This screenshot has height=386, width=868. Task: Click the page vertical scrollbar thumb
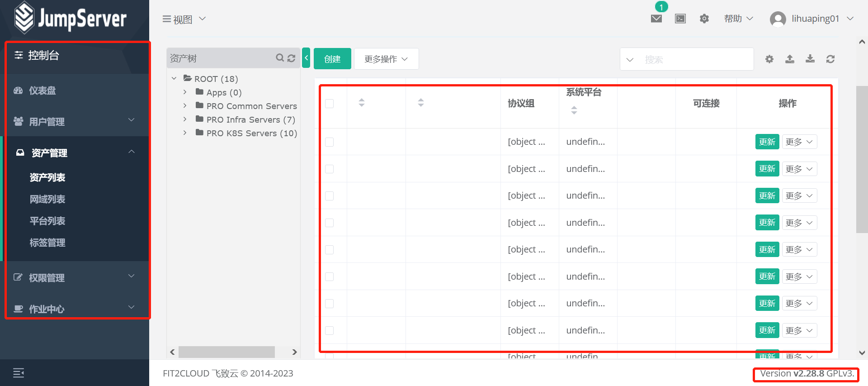862,159
